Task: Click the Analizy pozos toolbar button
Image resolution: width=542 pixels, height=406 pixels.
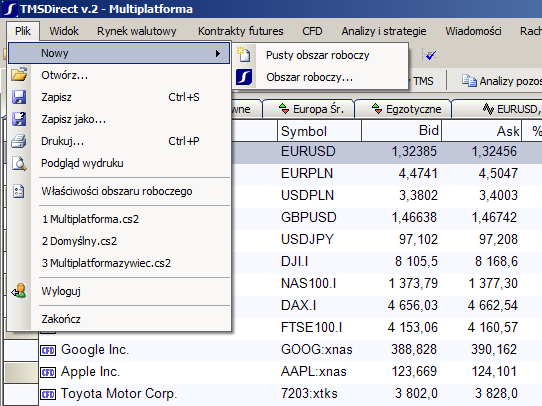Action: (x=501, y=81)
